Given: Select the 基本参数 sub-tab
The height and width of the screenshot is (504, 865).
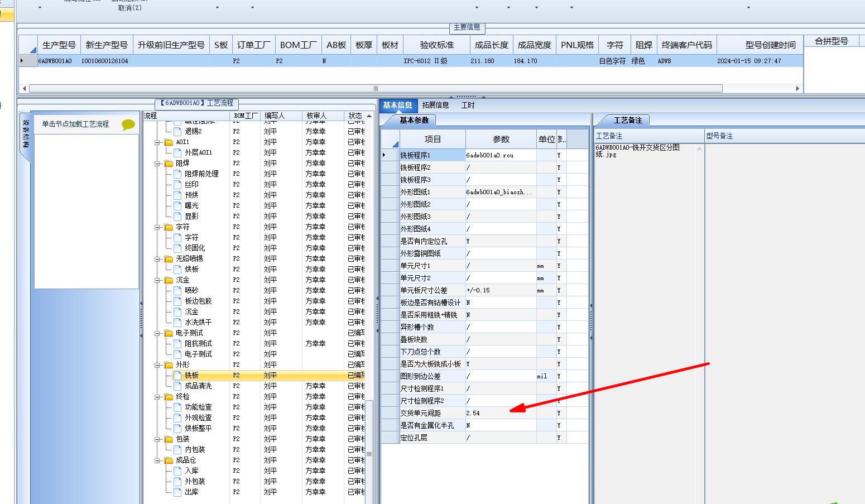Looking at the screenshot, I should [414, 120].
